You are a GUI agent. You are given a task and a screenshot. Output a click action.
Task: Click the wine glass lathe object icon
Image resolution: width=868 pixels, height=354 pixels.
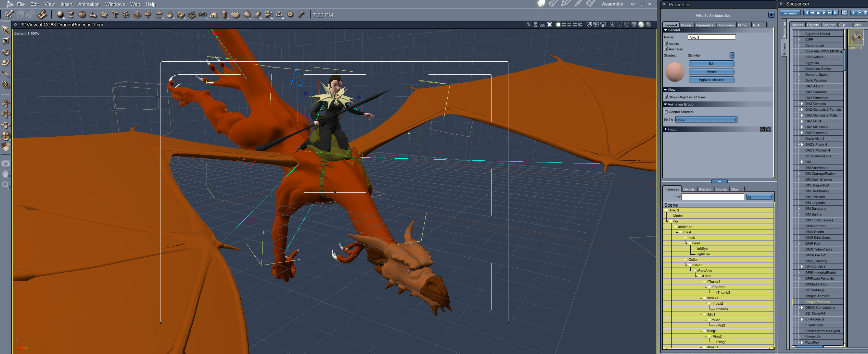[71, 15]
